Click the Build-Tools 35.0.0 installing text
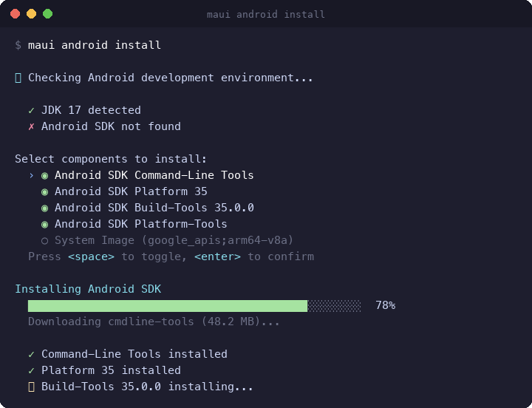The image size is (532, 408). (x=147, y=387)
